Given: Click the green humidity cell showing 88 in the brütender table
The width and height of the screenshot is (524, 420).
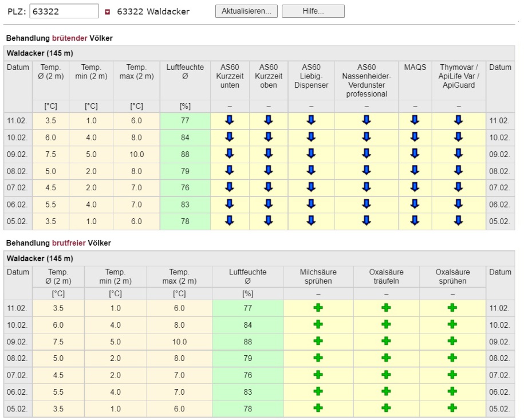Looking at the screenshot, I should point(185,154).
